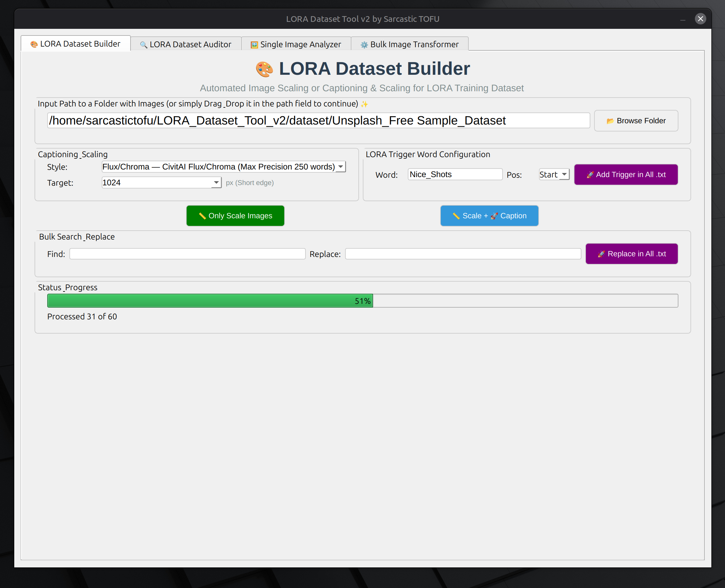725x588 pixels.
Task: Click the trigger Word field containing Nice_Shots
Action: (455, 175)
